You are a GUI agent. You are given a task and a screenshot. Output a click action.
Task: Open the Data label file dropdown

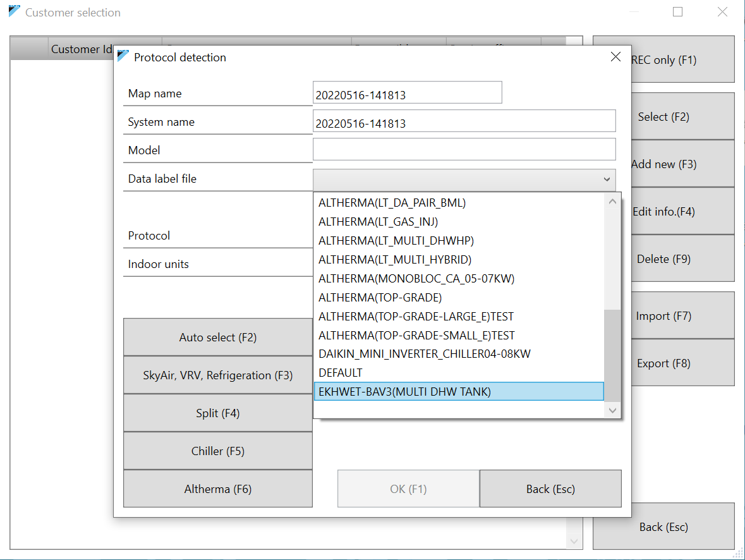coord(464,180)
